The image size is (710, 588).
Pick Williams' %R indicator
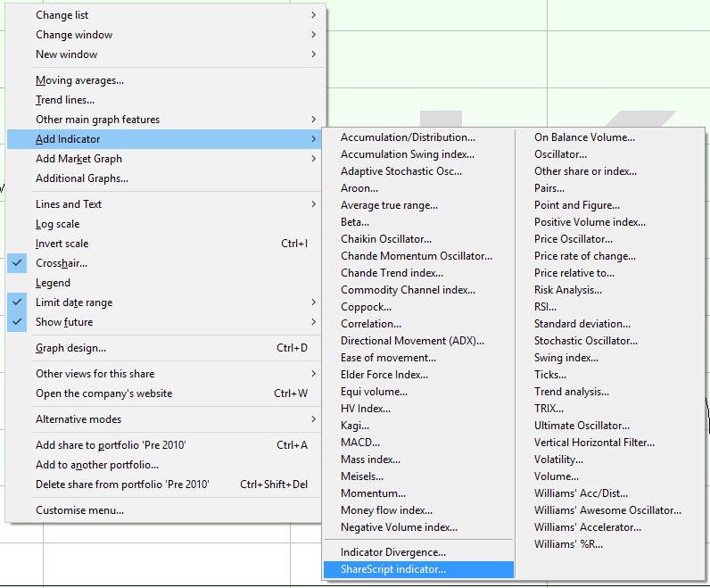coord(568,544)
